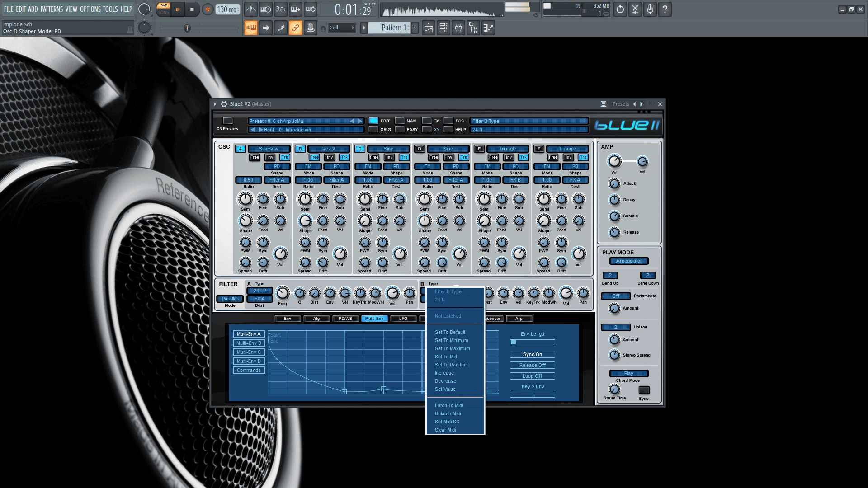
Task: Pause playback with the pause button
Action: (178, 9)
